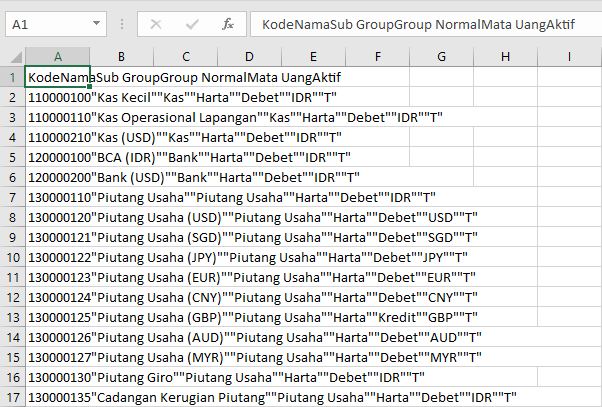Select column D header
Image resolution: width=602 pixels, height=407 pixels.
point(249,56)
